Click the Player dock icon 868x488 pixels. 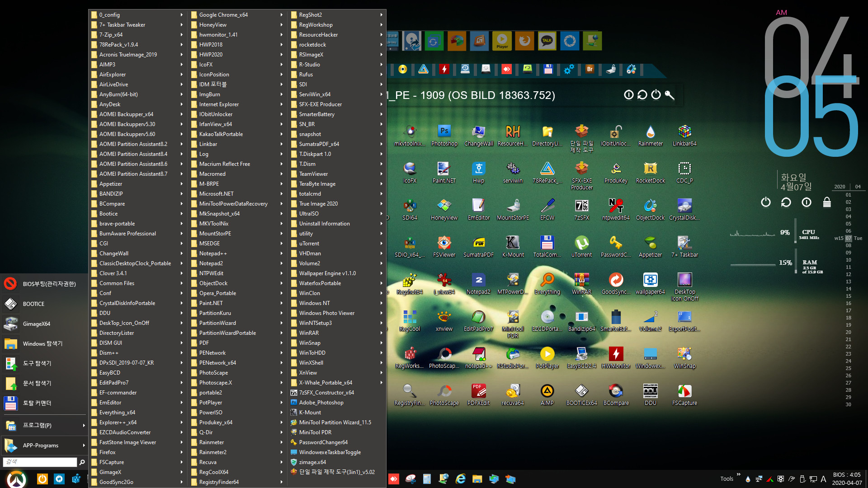pos(502,41)
